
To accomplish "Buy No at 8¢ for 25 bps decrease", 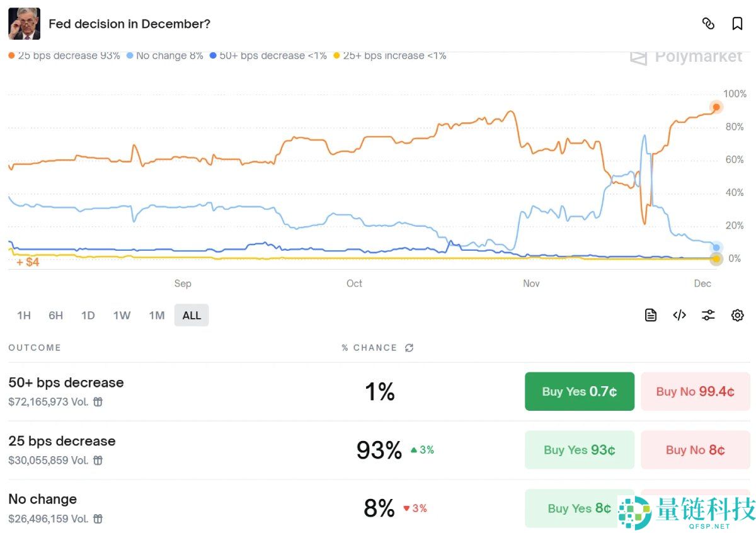I will [x=695, y=450].
